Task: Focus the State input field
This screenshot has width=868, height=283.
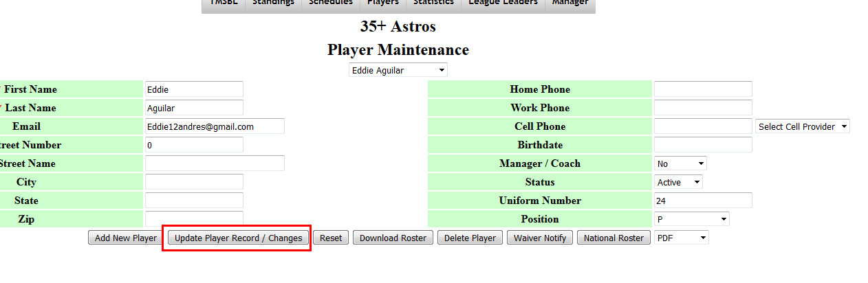Action: coord(194,201)
